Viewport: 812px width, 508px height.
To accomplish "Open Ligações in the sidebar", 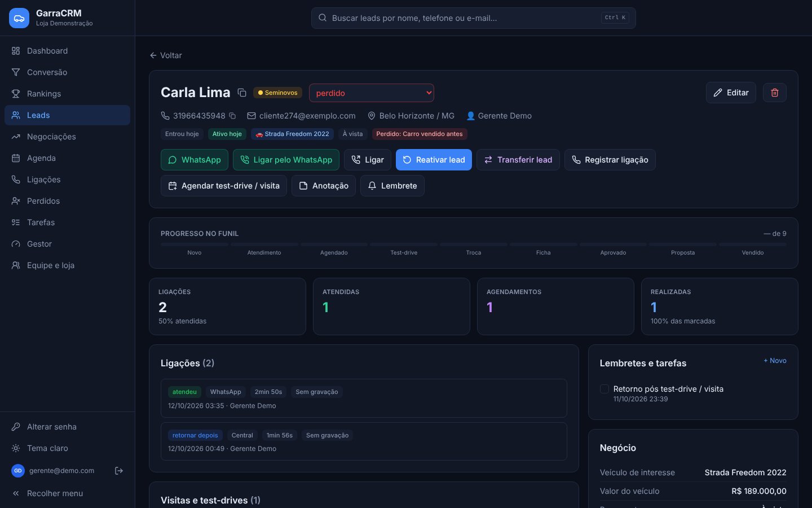I will pos(67,179).
